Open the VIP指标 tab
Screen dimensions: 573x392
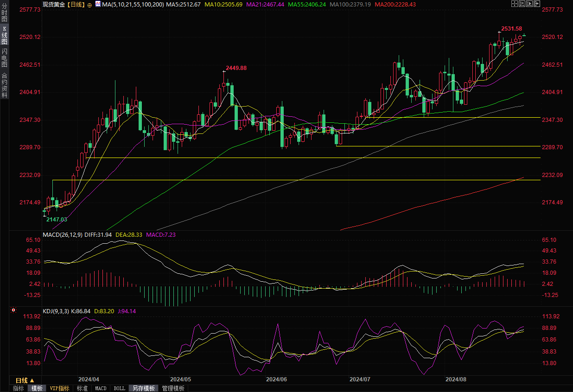(x=59, y=388)
